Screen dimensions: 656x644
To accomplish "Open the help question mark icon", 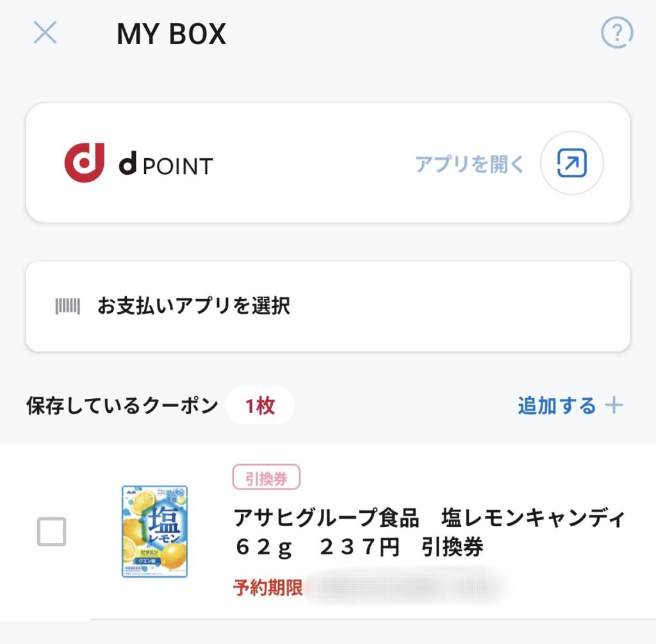I will [x=617, y=33].
